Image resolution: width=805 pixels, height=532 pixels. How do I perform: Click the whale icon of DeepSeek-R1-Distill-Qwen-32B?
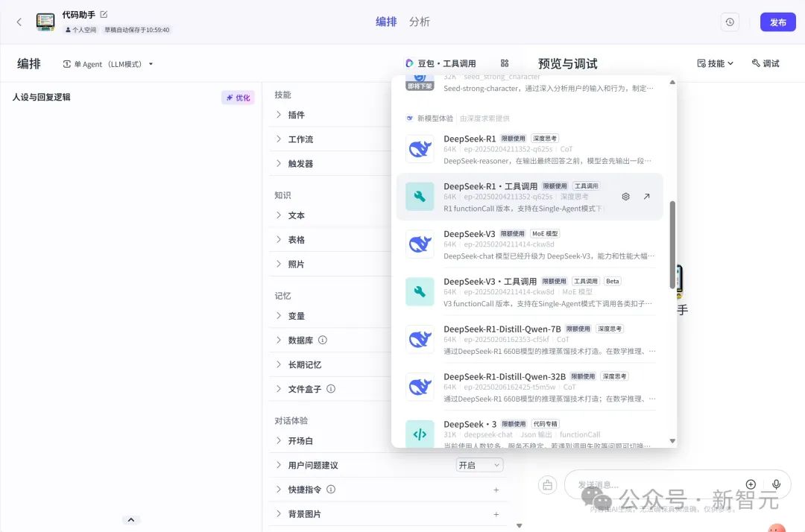(x=420, y=387)
